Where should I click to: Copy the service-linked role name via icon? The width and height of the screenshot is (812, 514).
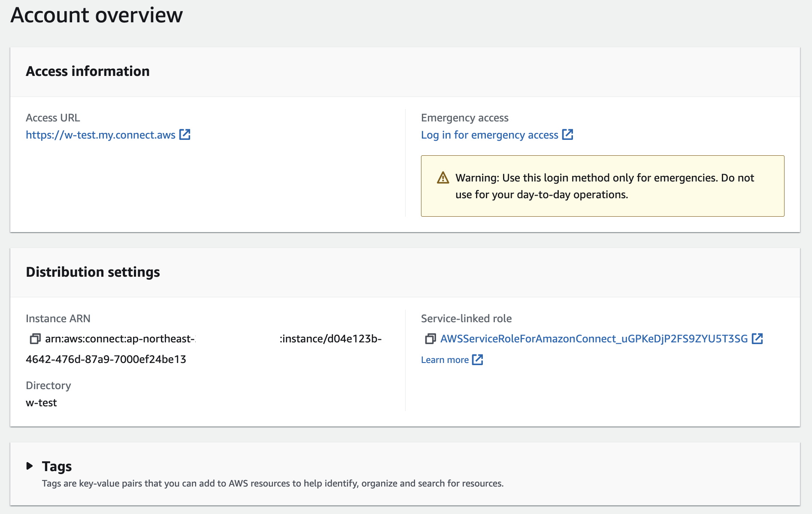tap(430, 339)
